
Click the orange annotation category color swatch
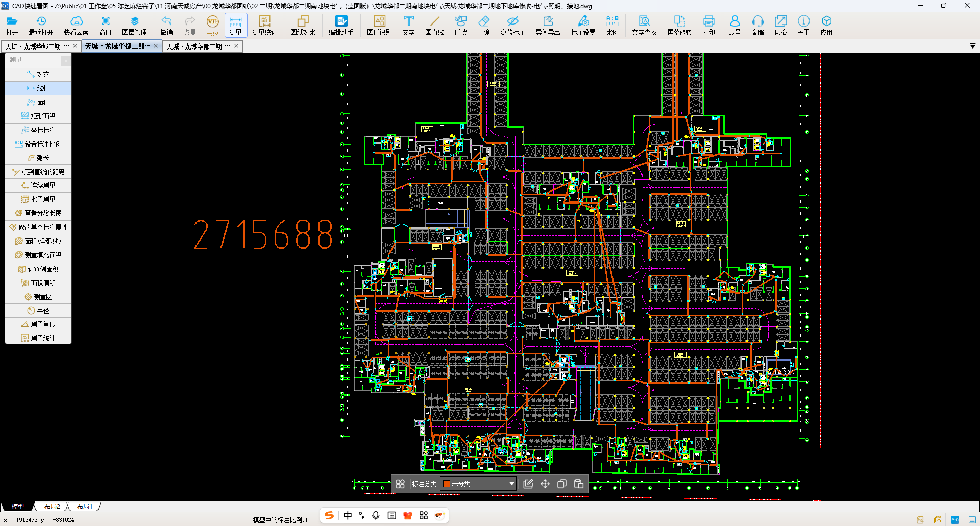[447, 484]
